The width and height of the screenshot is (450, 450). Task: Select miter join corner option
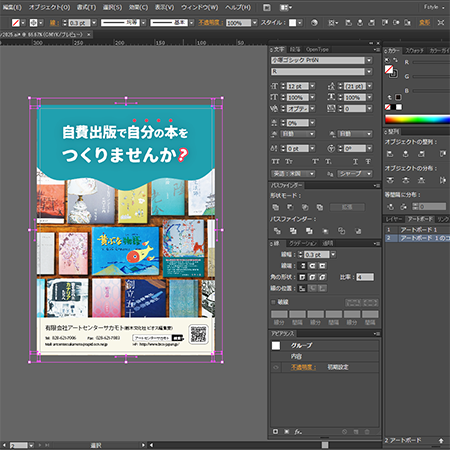point(302,277)
